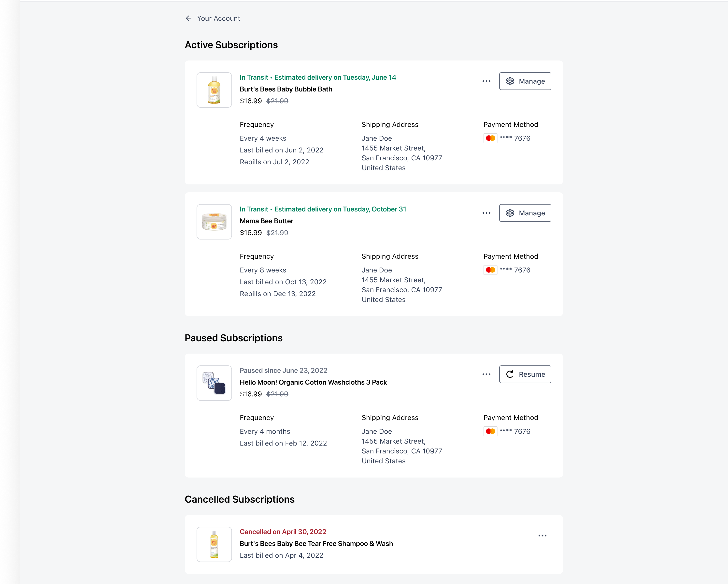Click Hello Moon! Organic Cotton Washcloths 3 Pack title
The image size is (728, 584).
coord(313,382)
